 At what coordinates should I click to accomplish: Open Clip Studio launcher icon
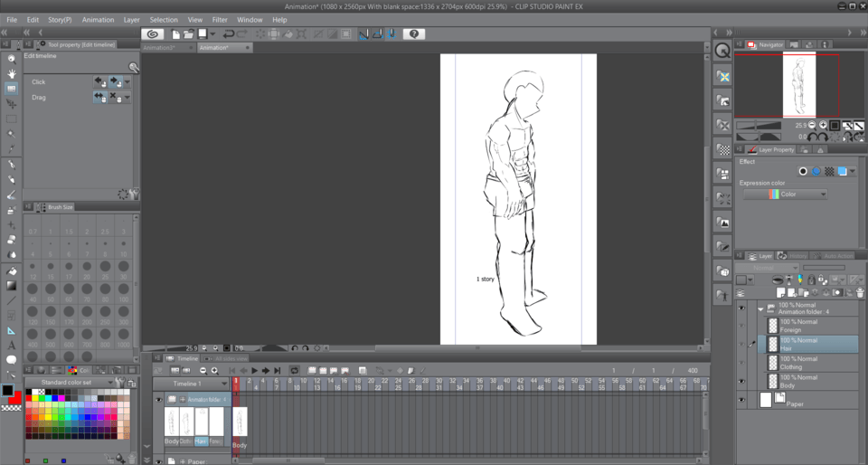click(152, 34)
